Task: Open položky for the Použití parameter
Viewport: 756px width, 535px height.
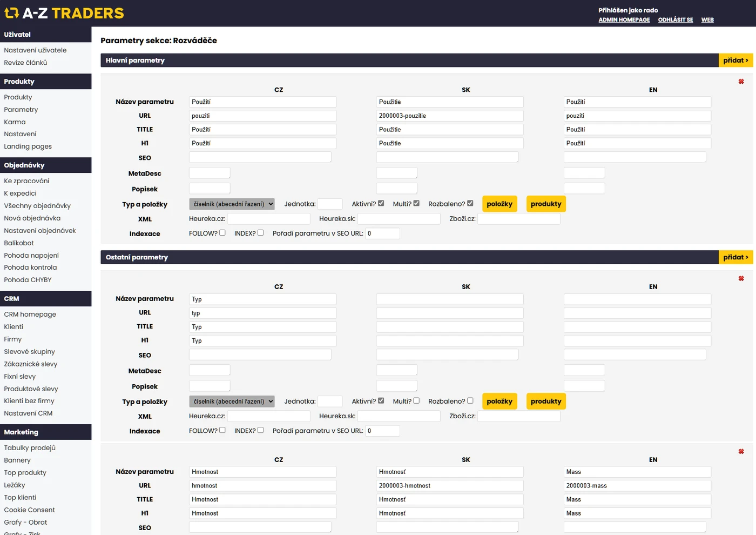Action: tap(500, 204)
